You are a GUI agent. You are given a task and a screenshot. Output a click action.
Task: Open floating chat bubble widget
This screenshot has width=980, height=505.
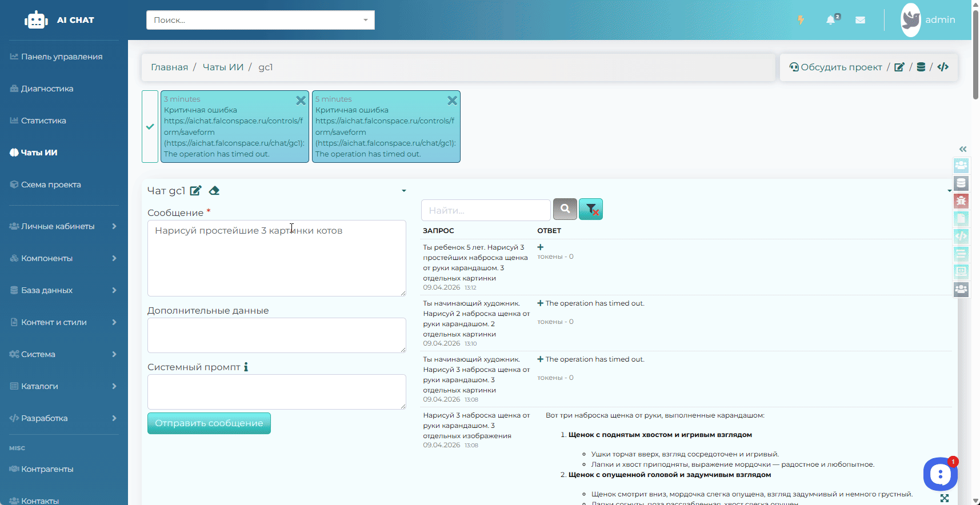(940, 474)
